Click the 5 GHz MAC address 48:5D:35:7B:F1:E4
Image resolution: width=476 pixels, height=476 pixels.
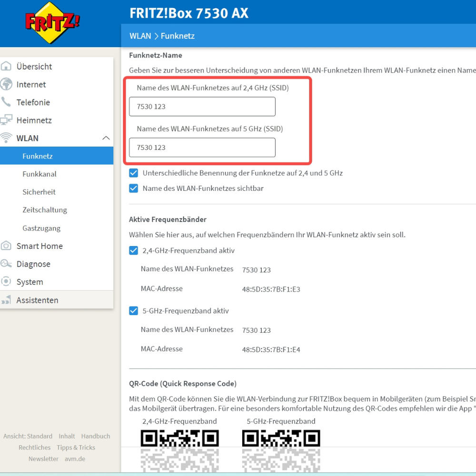point(271,349)
